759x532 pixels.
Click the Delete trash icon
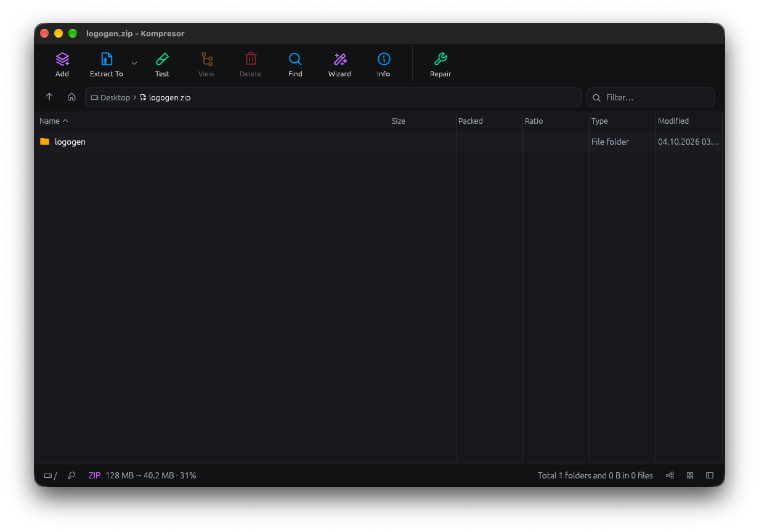[x=251, y=59]
